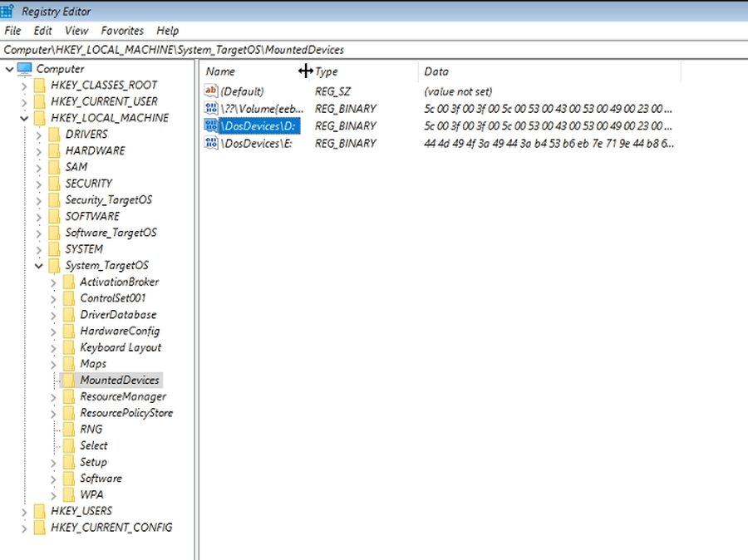This screenshot has height=560, width=748.
Task: Click the ControlSet001 folder icon
Action: tap(69, 298)
